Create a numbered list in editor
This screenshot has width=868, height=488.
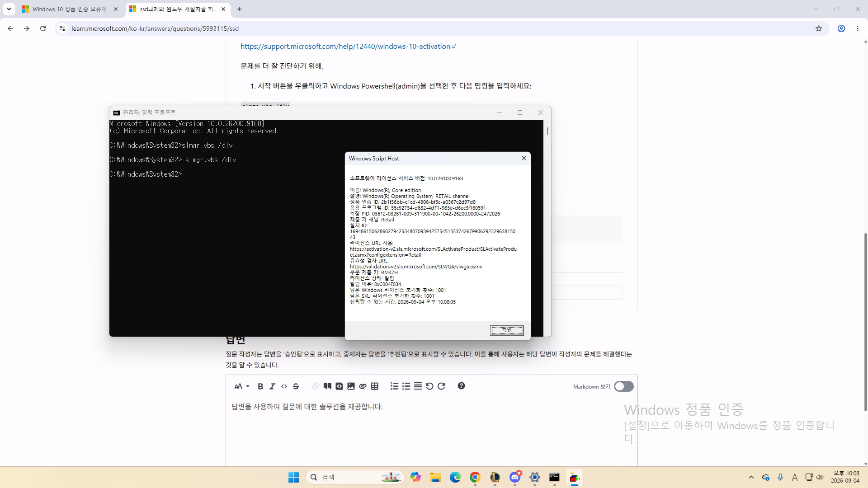pyautogui.click(x=394, y=386)
